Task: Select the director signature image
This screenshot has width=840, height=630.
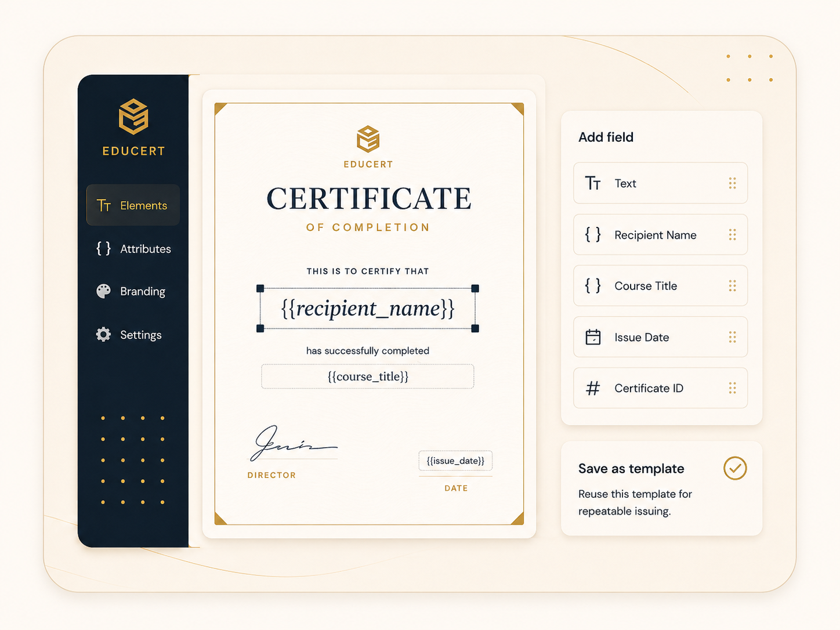Action: pos(294,443)
